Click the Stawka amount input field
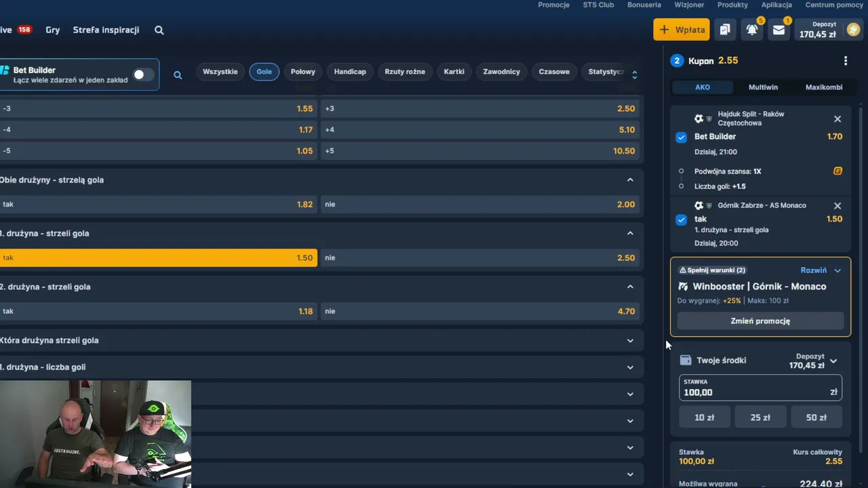868x488 pixels. [760, 388]
